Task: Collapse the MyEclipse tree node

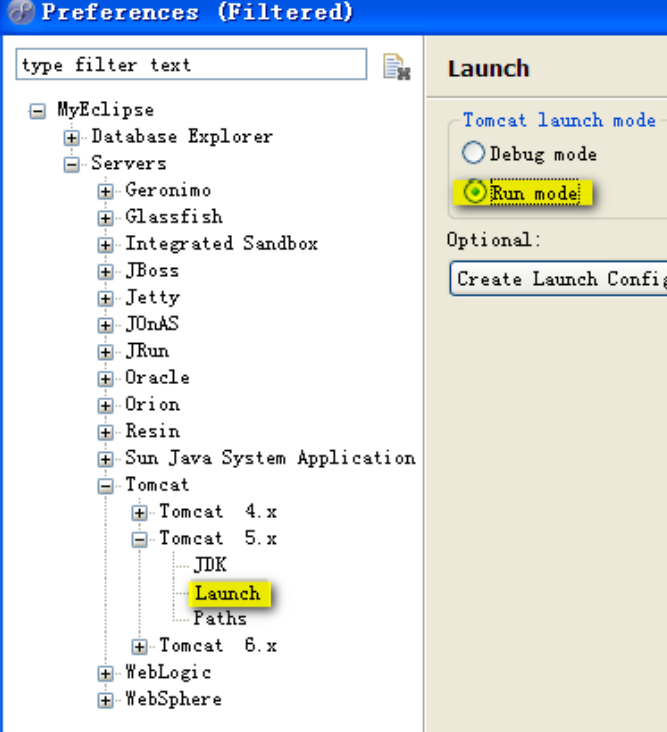Action: pos(37,112)
